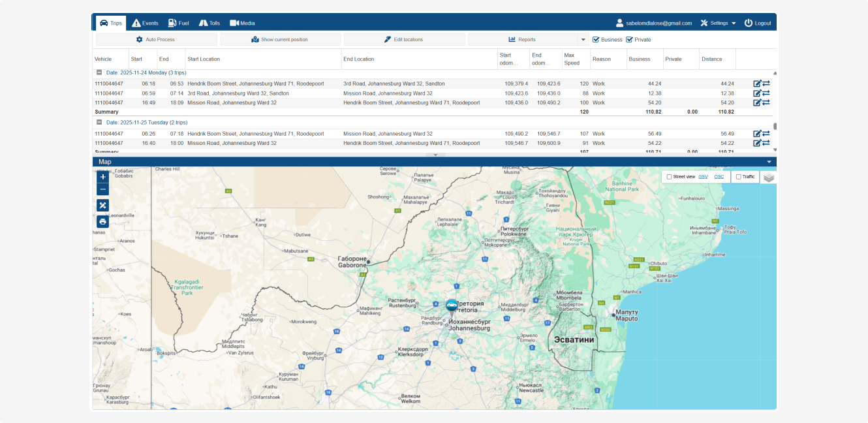
Task: Click the Show current position button
Action: pyautogui.click(x=280, y=40)
